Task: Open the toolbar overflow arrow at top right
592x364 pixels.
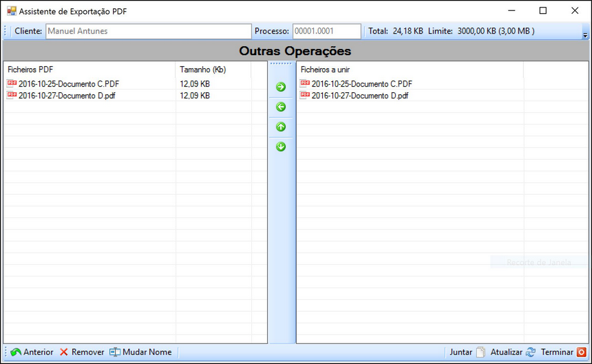Action: click(x=585, y=35)
